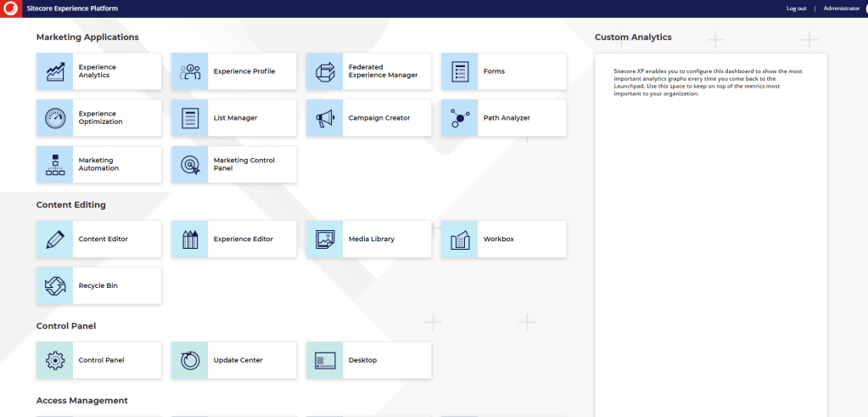Click the List Manager icon
Viewport: 868px width, 417px height.
click(190, 118)
